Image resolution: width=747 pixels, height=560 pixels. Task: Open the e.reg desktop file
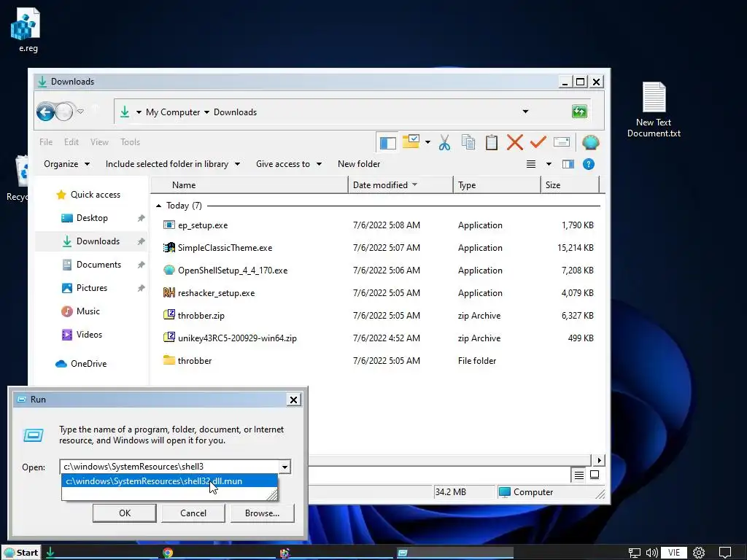coord(27,29)
